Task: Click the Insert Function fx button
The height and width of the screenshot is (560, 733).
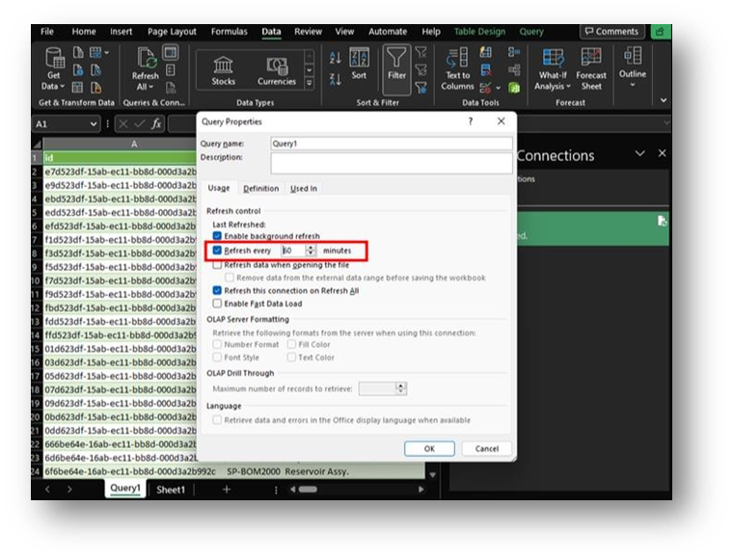Action: click(x=156, y=123)
